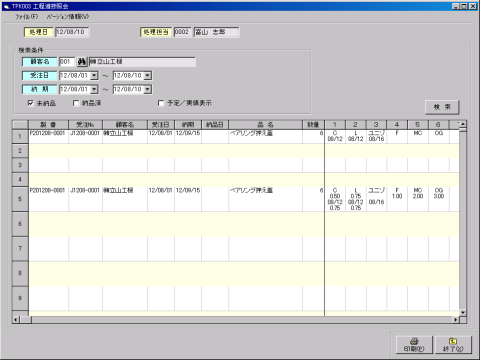This screenshot has height=360, width=480.
Task: Click the 納品日 column header
Action: click(x=215, y=125)
